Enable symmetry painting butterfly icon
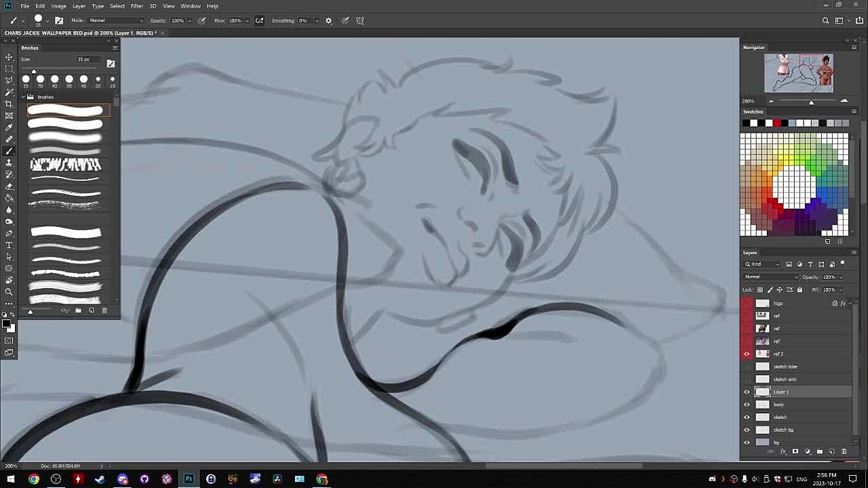 360,21
